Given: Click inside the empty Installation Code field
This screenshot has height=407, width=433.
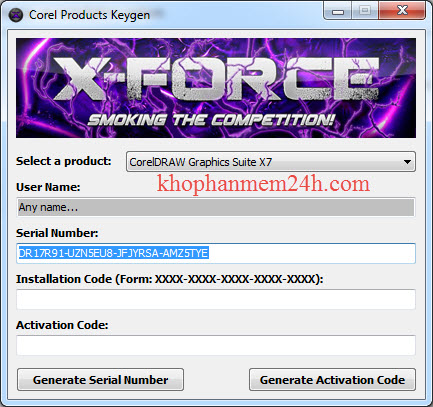Looking at the screenshot, I should click(x=216, y=299).
